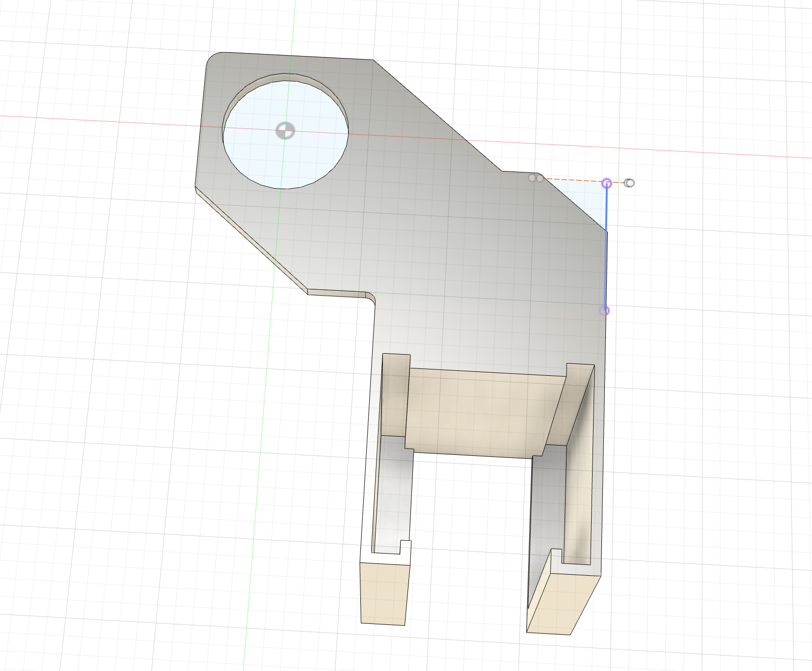Select the upper-right diagonal edge of the plate
This screenshot has width=812, height=671.
pyautogui.click(x=437, y=116)
